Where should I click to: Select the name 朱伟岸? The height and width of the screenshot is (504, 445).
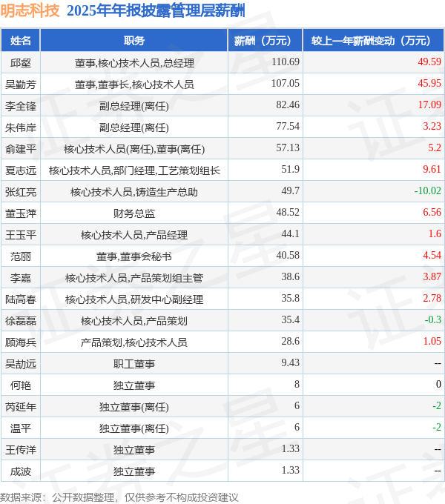(21, 127)
